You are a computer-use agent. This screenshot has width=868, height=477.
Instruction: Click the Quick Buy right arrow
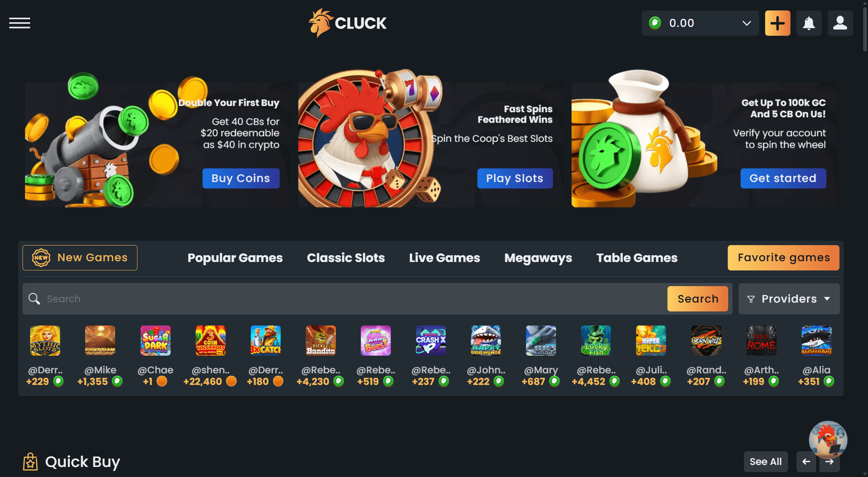[x=829, y=462]
